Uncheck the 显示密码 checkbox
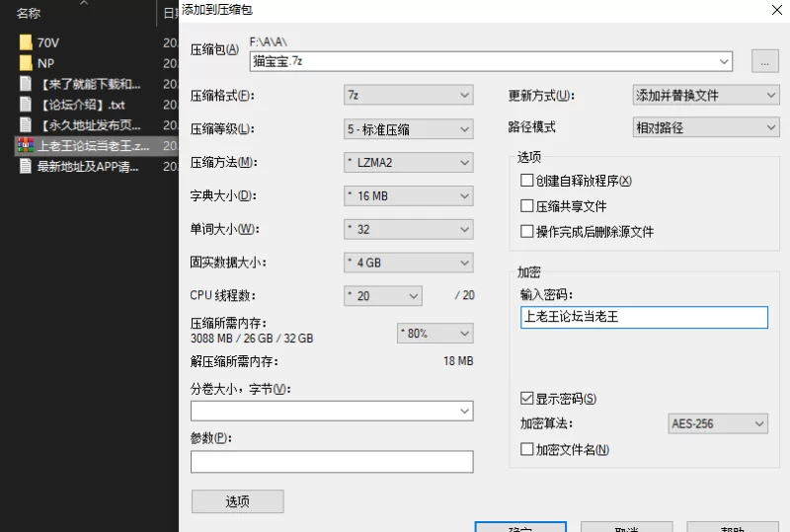The image size is (790, 532). (526, 399)
